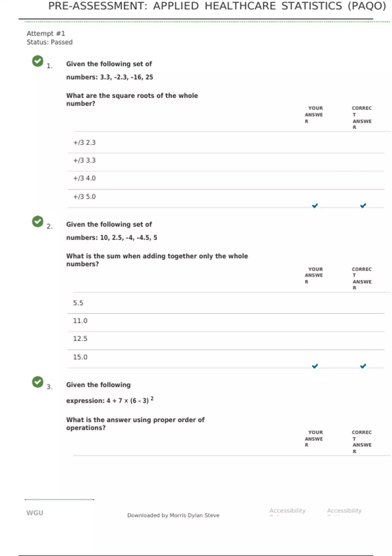Open the left Accessibility footer link

[287, 511]
